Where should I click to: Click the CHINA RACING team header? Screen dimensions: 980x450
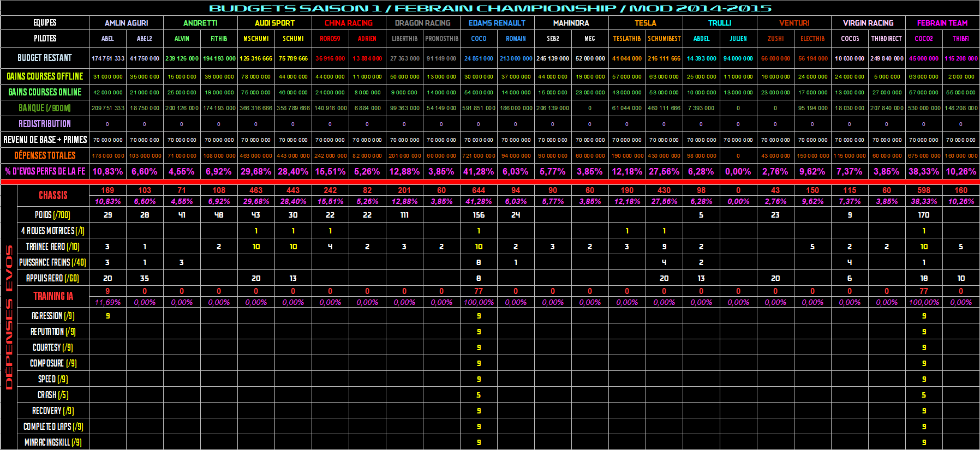coord(349,23)
